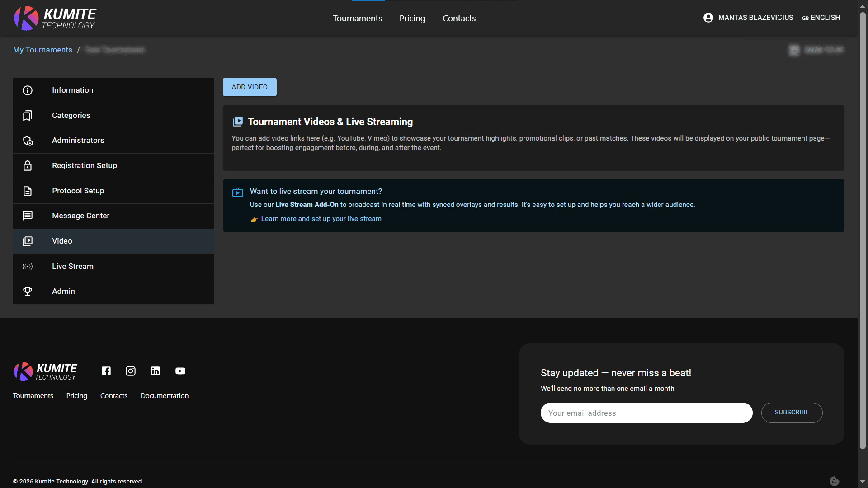Open Kumite's YouTube page from footer

(180, 371)
